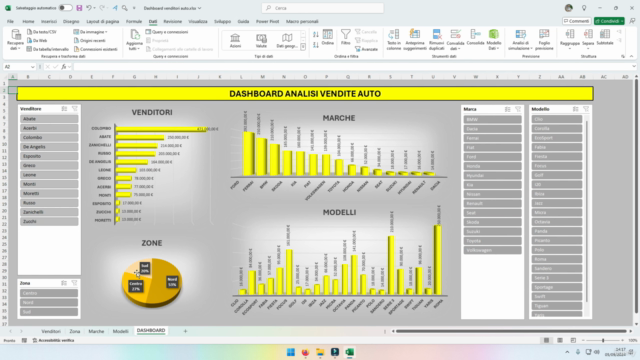Click horizontal scrollbar of worksheet
The width and height of the screenshot is (640, 360).
[511, 331]
